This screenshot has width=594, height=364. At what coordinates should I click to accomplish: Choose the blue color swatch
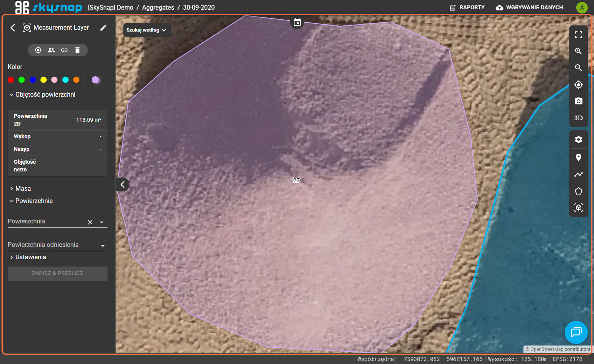pos(33,80)
